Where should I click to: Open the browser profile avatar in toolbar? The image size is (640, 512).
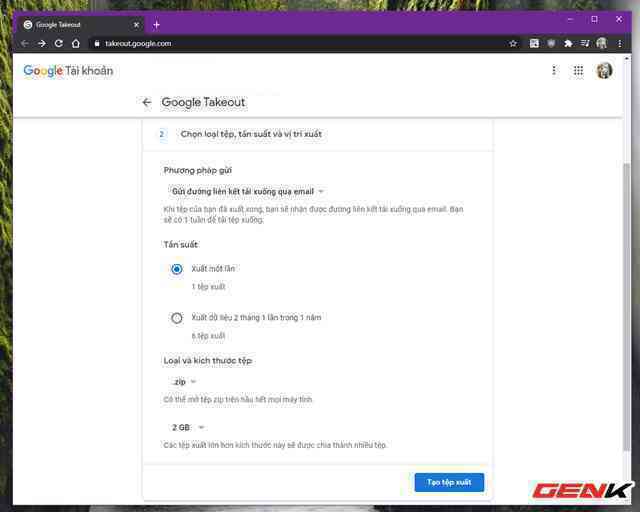pos(602,43)
